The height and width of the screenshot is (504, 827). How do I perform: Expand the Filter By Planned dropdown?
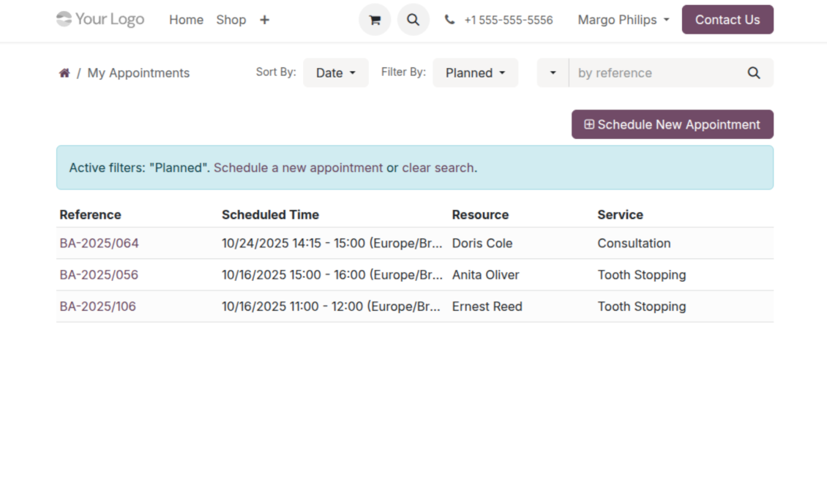[x=475, y=73]
